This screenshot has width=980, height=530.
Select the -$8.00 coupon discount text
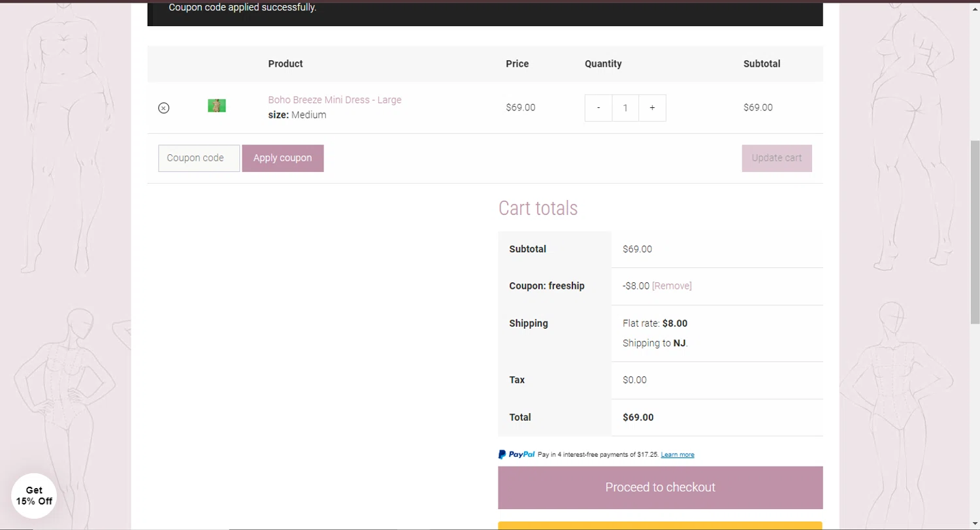pyautogui.click(x=636, y=286)
